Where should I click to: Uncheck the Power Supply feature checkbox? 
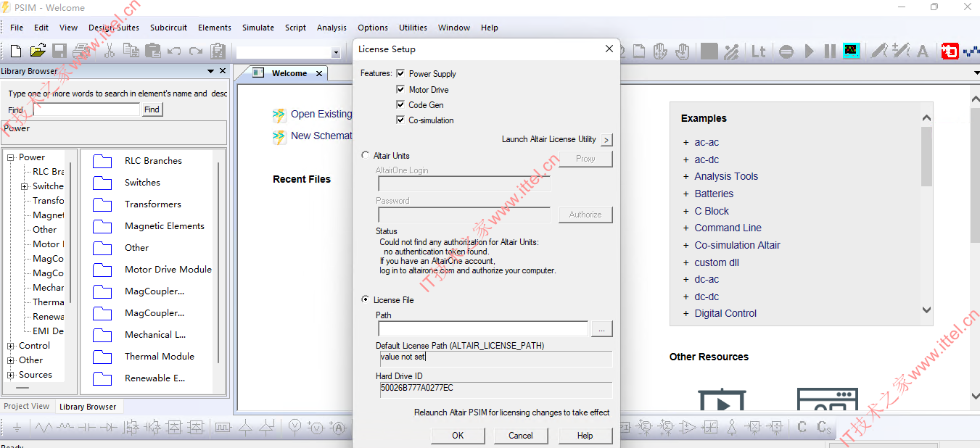pyautogui.click(x=400, y=73)
